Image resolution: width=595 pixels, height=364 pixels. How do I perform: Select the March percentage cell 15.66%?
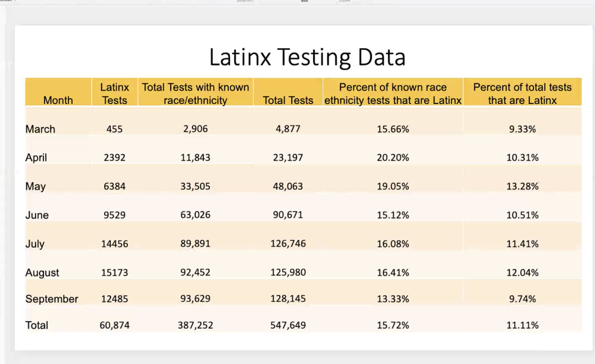[393, 129]
